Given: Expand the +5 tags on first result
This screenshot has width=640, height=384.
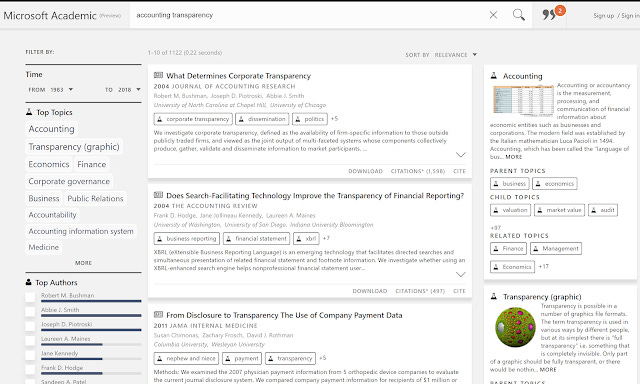Looking at the screenshot, I should click(334, 119).
